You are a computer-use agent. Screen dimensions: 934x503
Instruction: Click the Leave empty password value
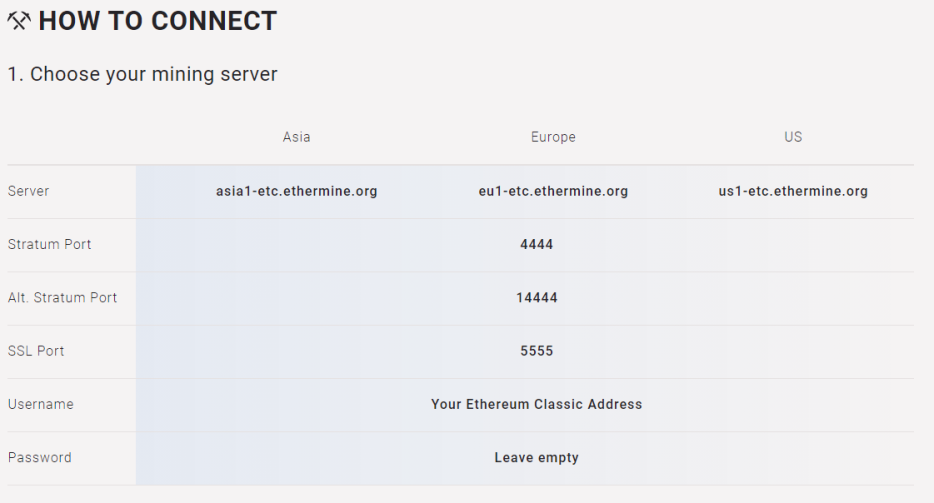537,458
